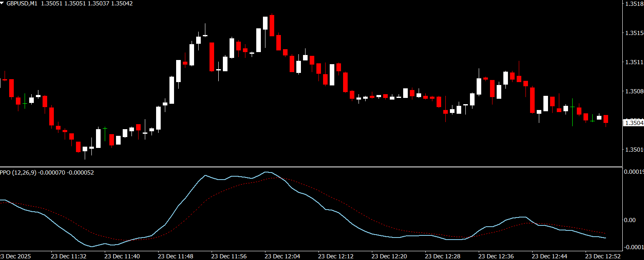
Task: Click the highlighted current price label 1.3504
Action: tap(633, 123)
